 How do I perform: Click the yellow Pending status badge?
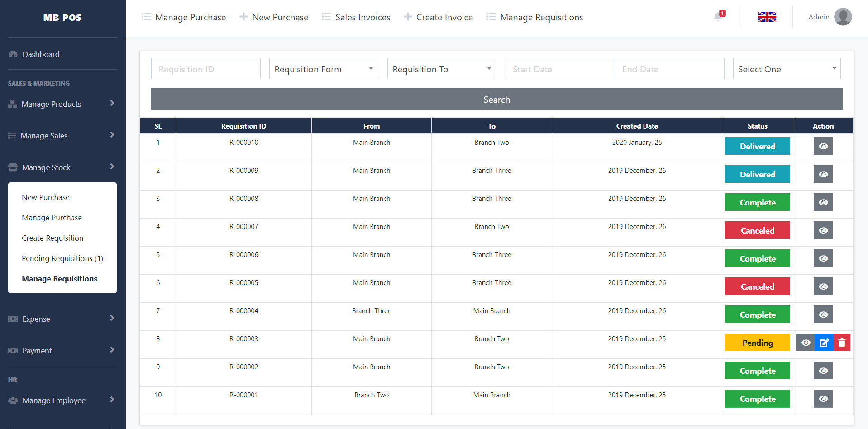click(757, 343)
